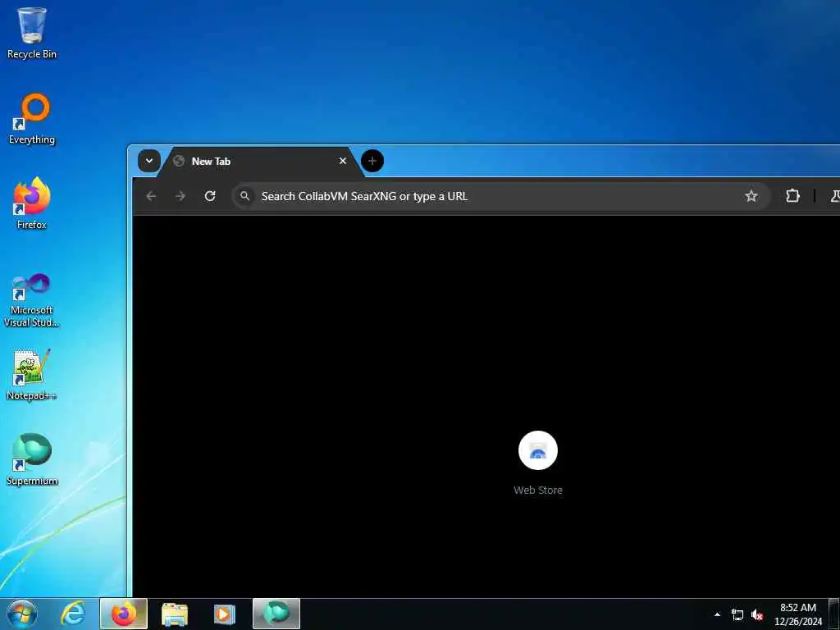Focus the Search CollabVM SearXNG address bar

click(x=501, y=196)
